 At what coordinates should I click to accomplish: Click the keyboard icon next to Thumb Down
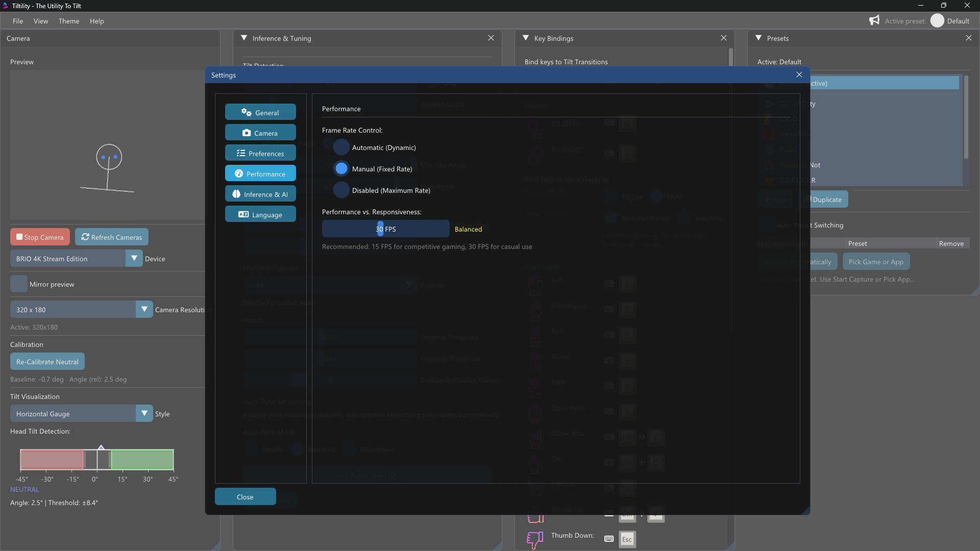tap(608, 538)
